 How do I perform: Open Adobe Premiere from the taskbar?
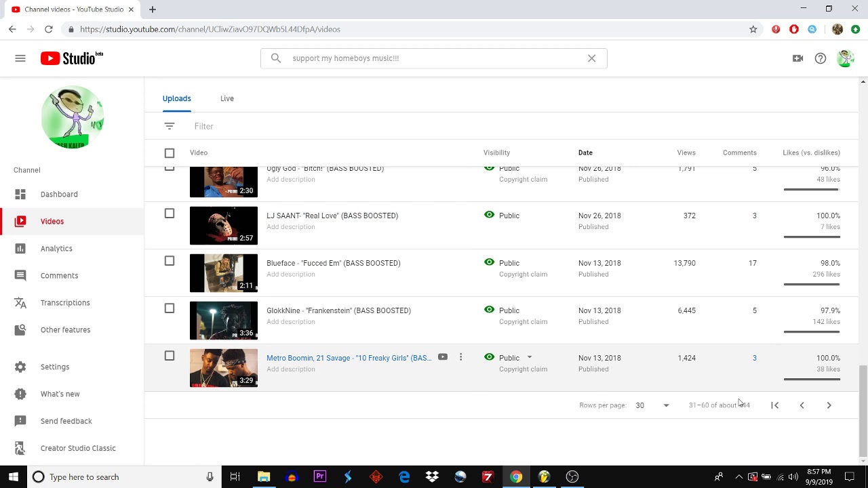(319, 477)
